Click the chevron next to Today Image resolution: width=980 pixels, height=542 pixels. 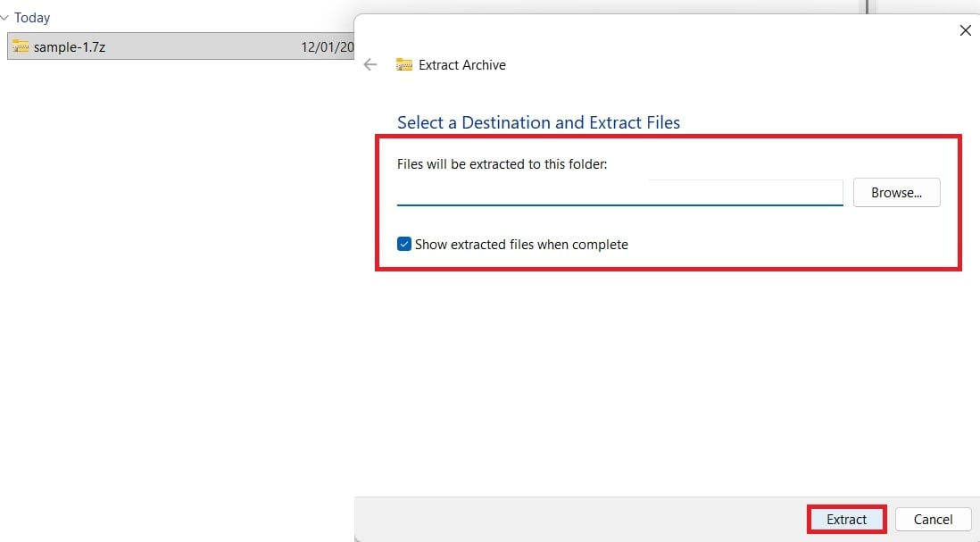[5, 17]
